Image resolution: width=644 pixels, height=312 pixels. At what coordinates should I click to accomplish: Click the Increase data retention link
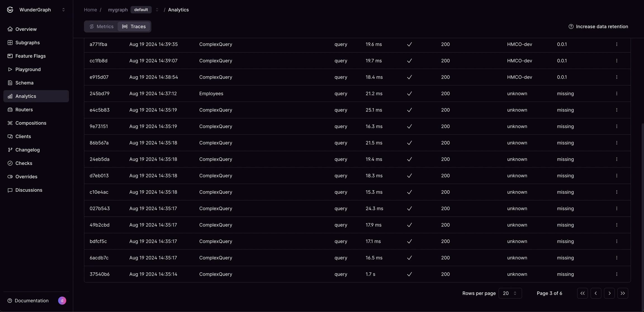click(x=602, y=26)
